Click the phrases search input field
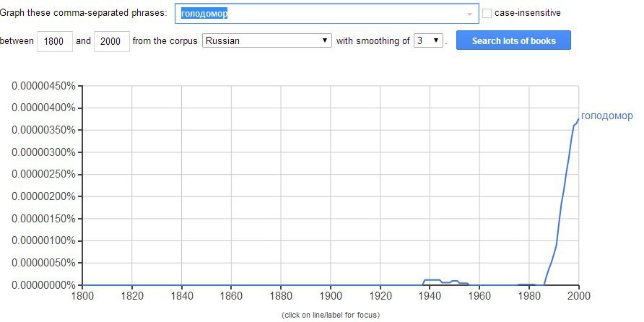Image resolution: width=644 pixels, height=322 pixels. pyautogui.click(x=318, y=13)
